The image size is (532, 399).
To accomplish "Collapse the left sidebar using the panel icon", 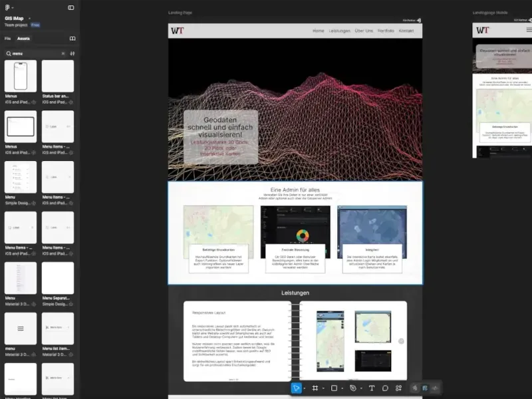I will [x=70, y=7].
